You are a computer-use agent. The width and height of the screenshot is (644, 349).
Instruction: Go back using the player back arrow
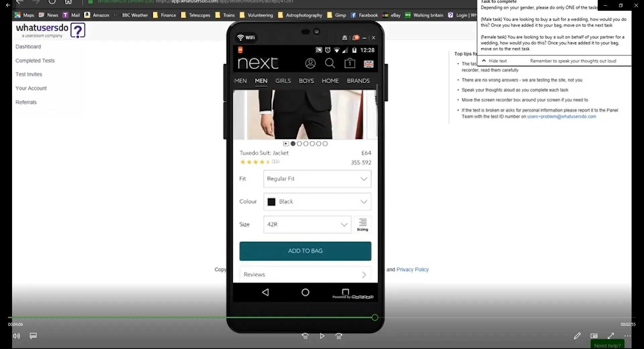pos(8,5)
